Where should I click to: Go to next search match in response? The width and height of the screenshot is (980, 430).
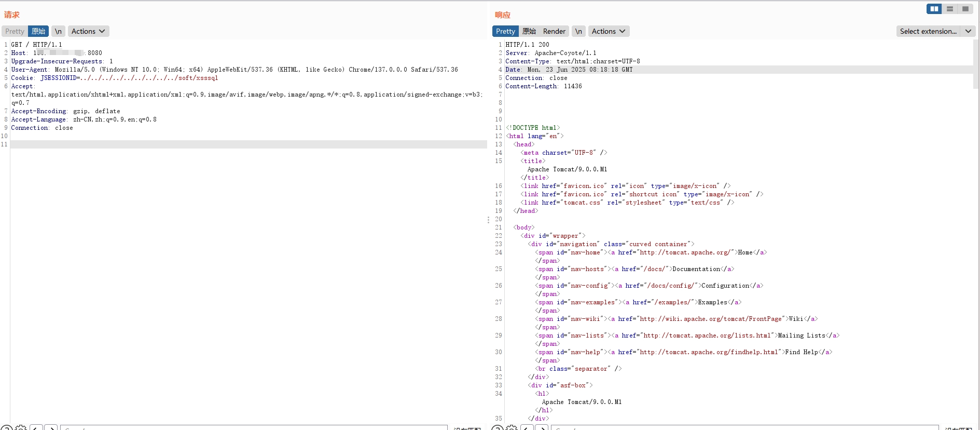click(x=542, y=428)
